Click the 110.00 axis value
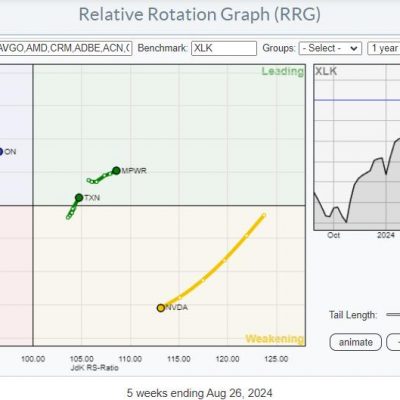 coord(130,359)
